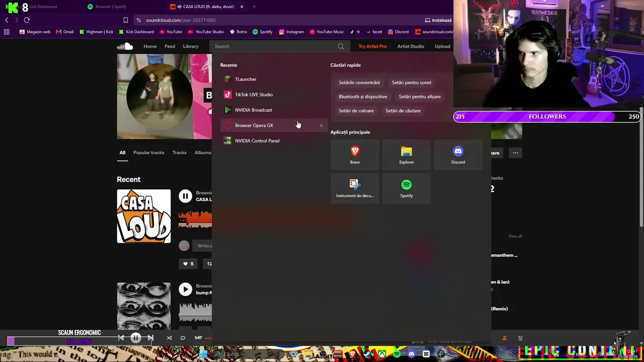Skip to next track in player

[150, 338]
